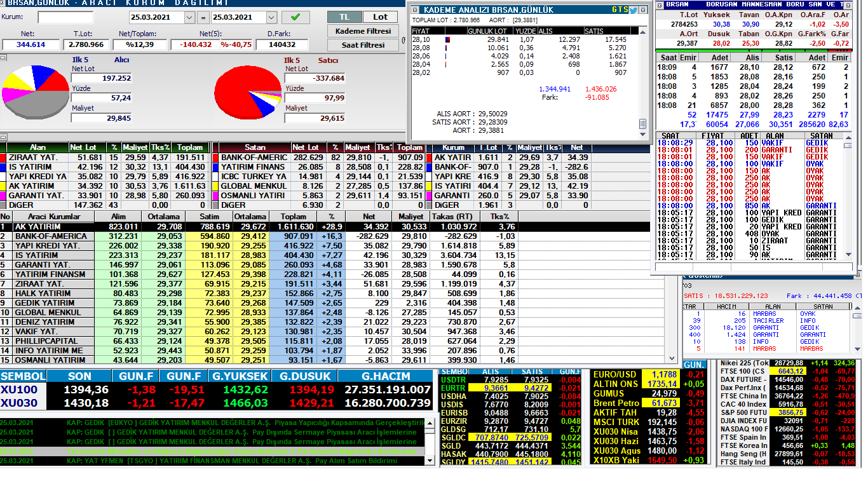Click FTSE 100 index row

point(787,371)
